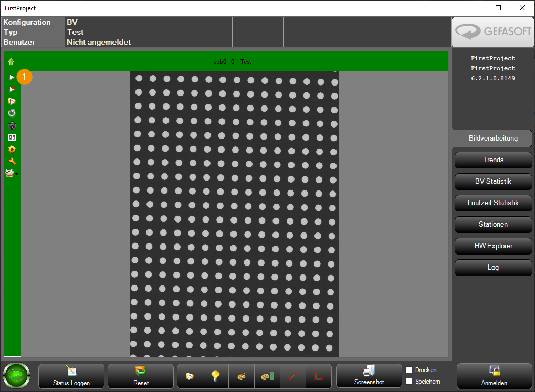
Task: Click the round green status indicator button
Action: point(16,376)
